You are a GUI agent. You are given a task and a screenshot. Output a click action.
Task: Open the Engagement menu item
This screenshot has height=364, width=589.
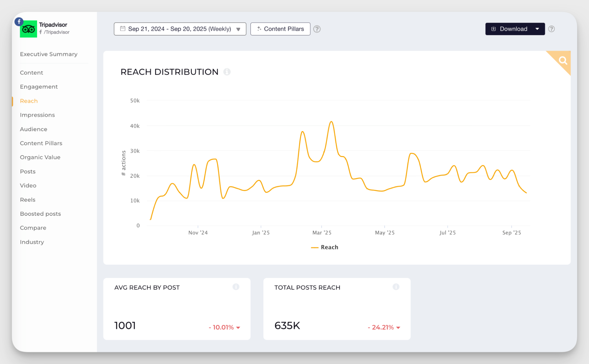pos(39,87)
